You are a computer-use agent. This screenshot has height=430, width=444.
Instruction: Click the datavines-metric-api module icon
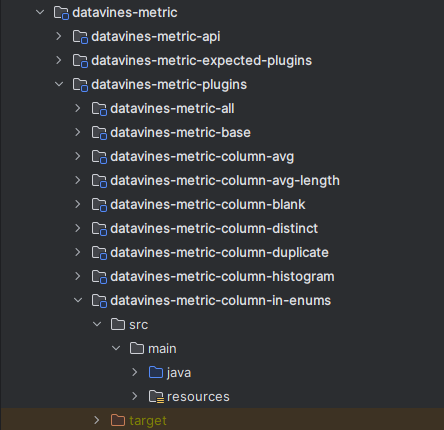tap(80, 37)
